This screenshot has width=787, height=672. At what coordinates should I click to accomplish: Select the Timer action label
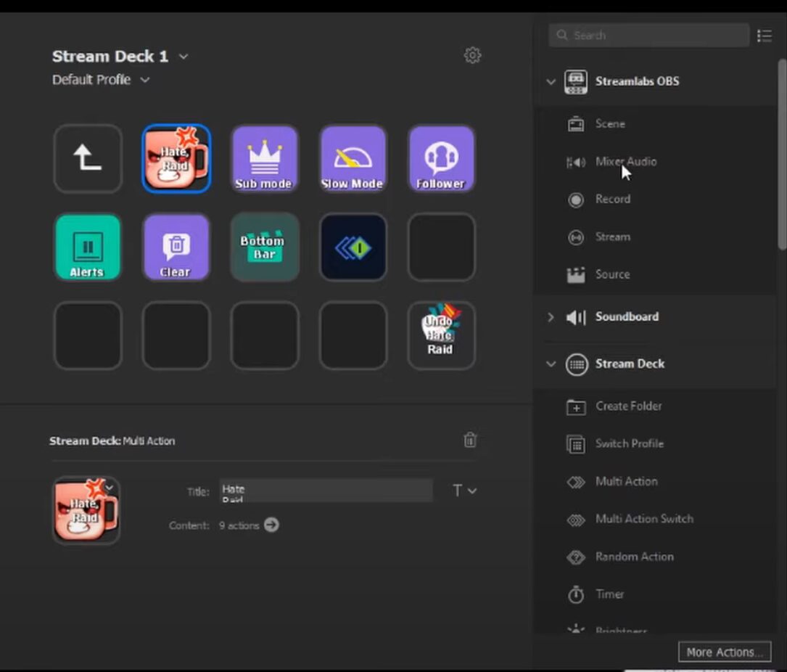610,594
